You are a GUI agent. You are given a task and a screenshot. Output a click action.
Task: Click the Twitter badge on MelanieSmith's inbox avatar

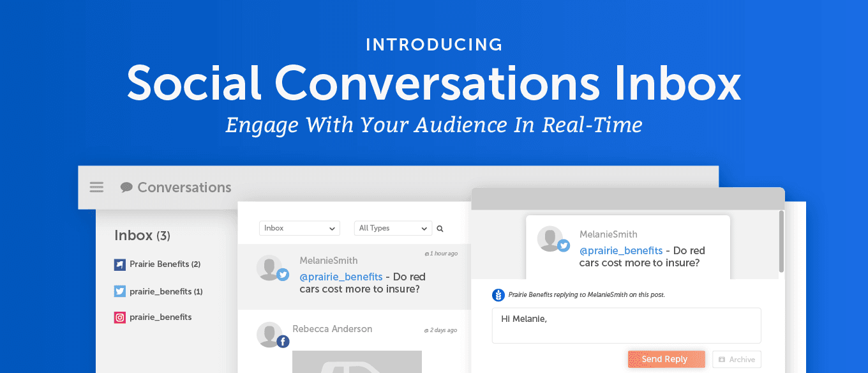pyautogui.click(x=283, y=275)
